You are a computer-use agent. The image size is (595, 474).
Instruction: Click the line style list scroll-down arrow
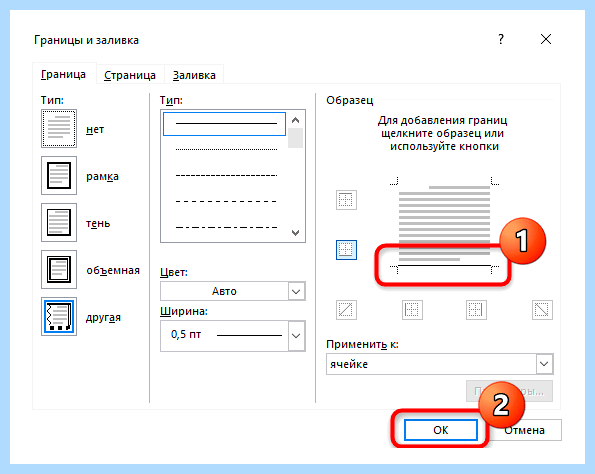(295, 232)
